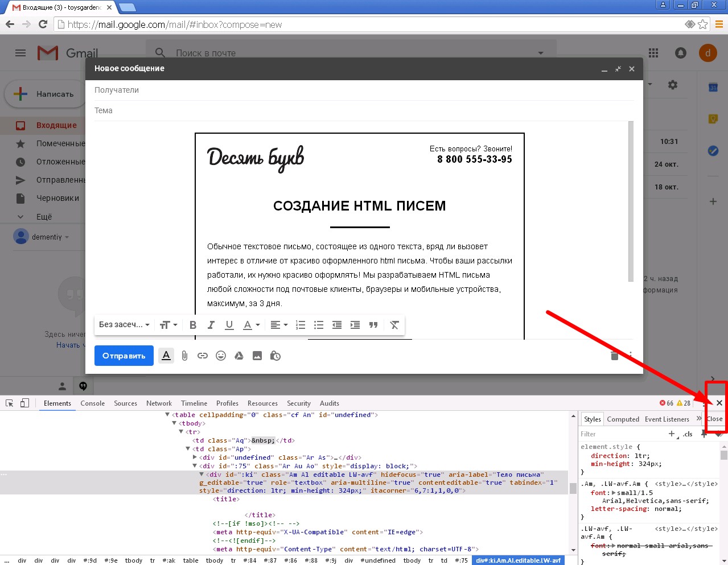Activate DevTools element inspector tool
Screen dimensions: 728x565
pos(9,403)
